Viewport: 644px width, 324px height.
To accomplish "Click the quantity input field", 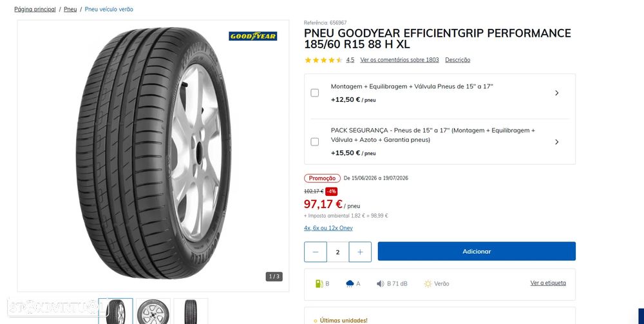I will click(x=338, y=252).
